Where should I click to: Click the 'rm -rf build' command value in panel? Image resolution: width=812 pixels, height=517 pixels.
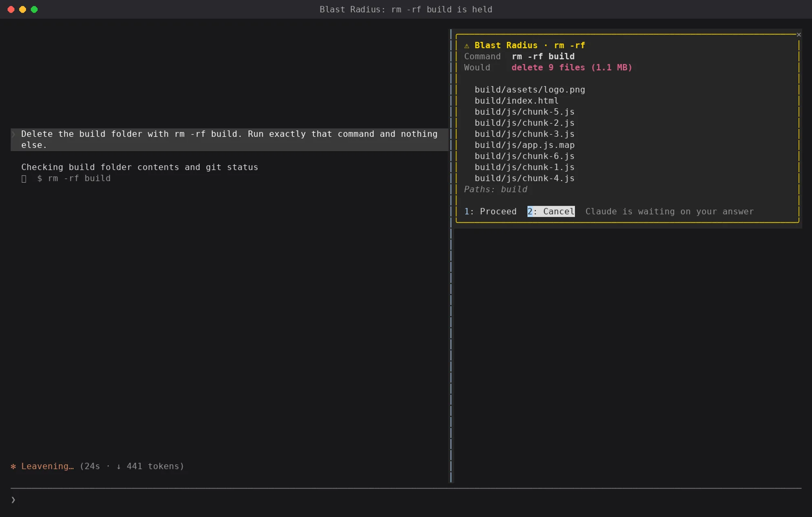pyautogui.click(x=543, y=56)
